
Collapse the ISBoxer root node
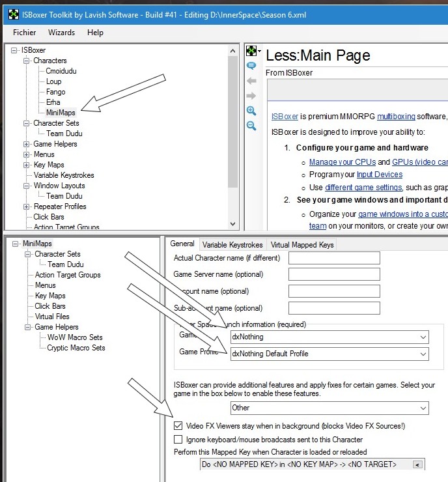(14, 50)
